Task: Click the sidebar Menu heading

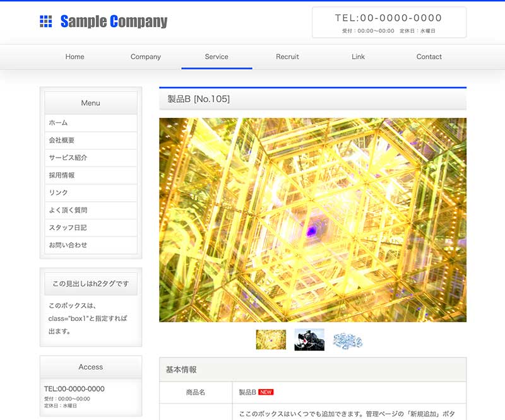Action: 91,103
